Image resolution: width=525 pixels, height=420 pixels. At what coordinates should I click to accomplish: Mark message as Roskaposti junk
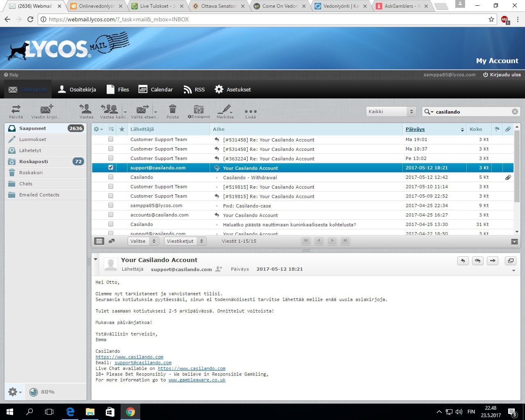(199, 109)
